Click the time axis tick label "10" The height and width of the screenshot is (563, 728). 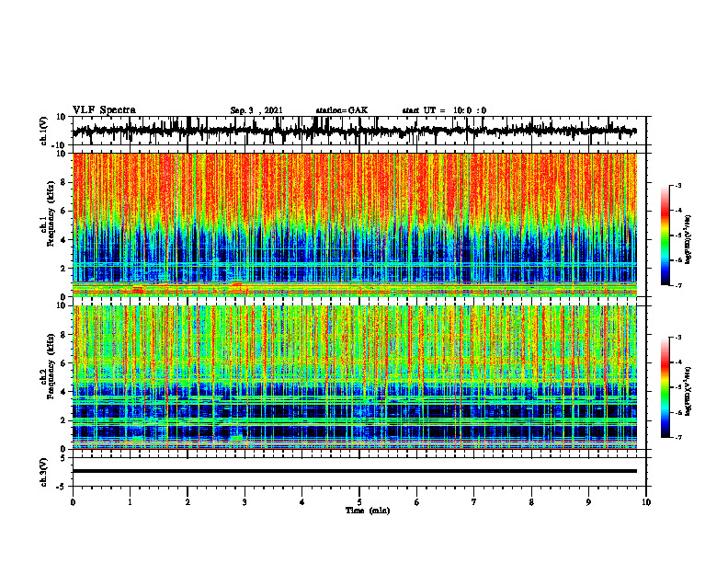tap(646, 502)
